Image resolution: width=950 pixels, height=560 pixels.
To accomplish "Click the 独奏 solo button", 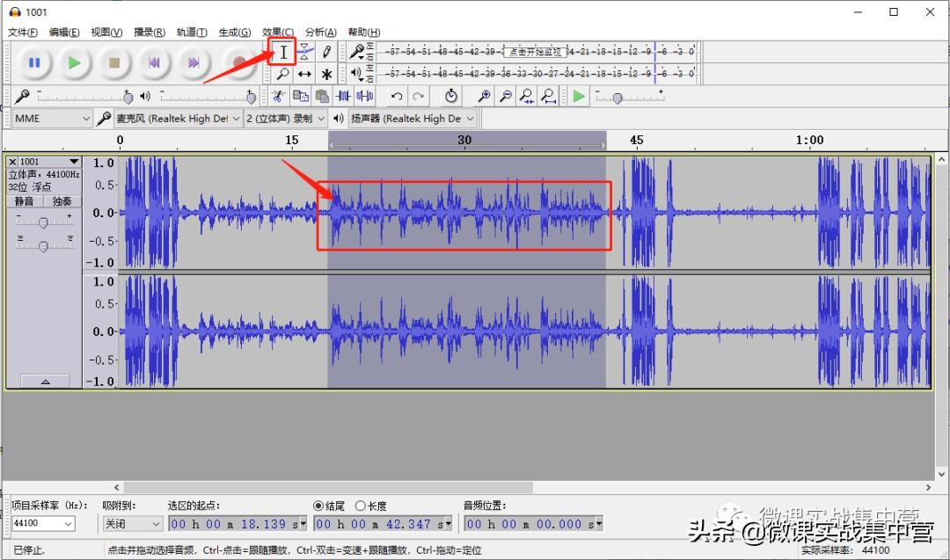I will point(62,201).
